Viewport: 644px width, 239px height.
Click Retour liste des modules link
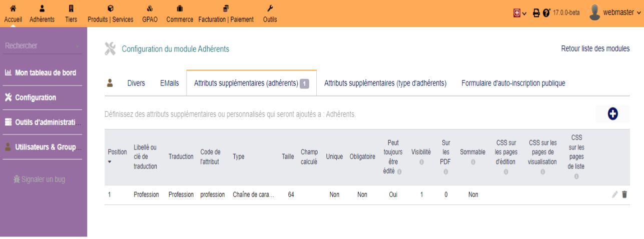pyautogui.click(x=595, y=48)
